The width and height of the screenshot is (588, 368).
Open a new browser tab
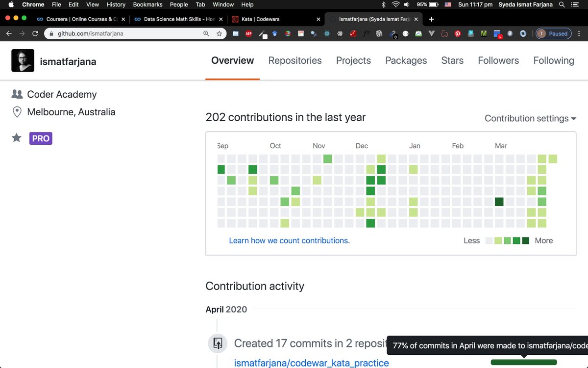click(x=431, y=19)
